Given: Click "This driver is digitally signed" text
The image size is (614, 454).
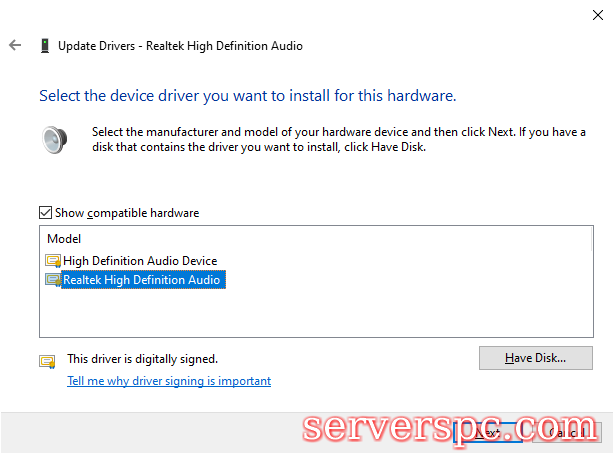Looking at the screenshot, I should [x=142, y=358].
